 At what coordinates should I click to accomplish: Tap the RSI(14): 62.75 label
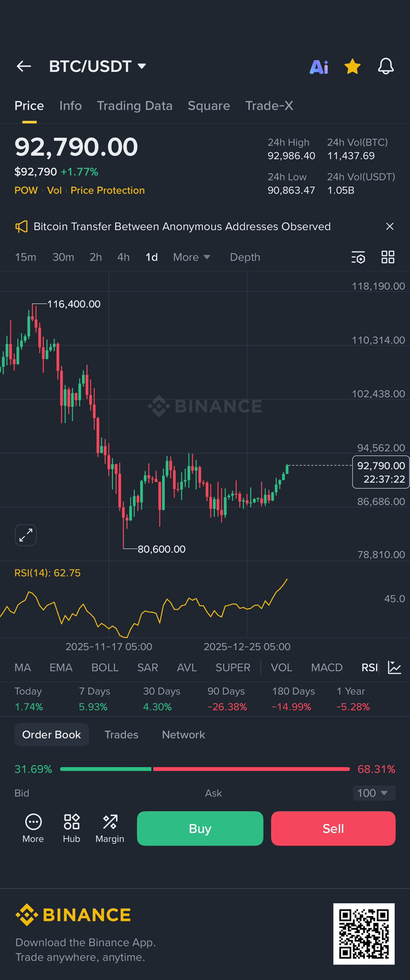click(x=48, y=573)
